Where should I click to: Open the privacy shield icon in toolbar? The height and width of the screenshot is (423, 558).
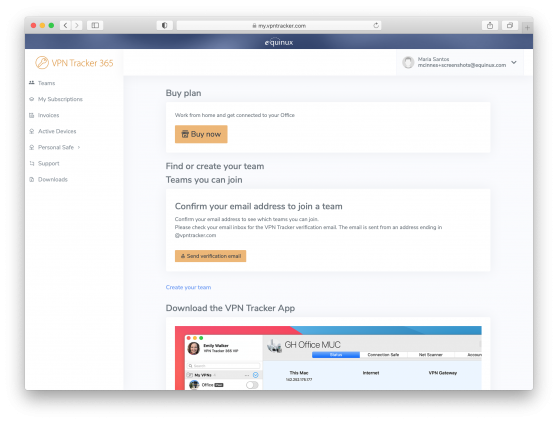tap(164, 25)
